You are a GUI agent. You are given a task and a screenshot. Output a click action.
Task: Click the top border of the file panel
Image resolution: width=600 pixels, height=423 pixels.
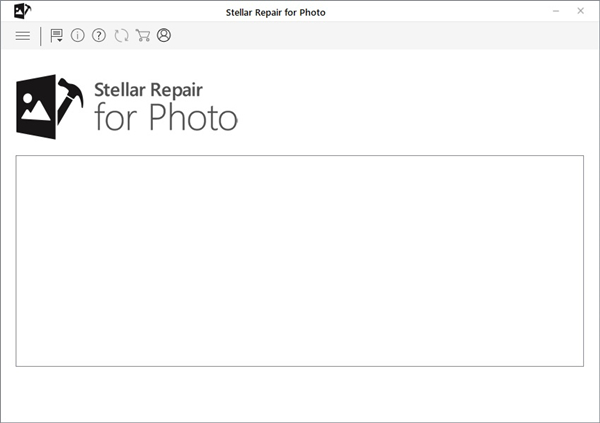point(300,156)
